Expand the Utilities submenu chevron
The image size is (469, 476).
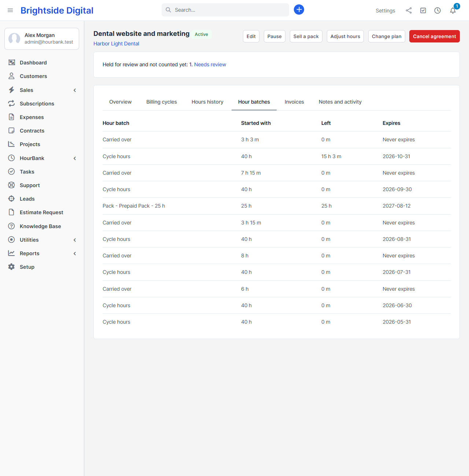point(75,240)
